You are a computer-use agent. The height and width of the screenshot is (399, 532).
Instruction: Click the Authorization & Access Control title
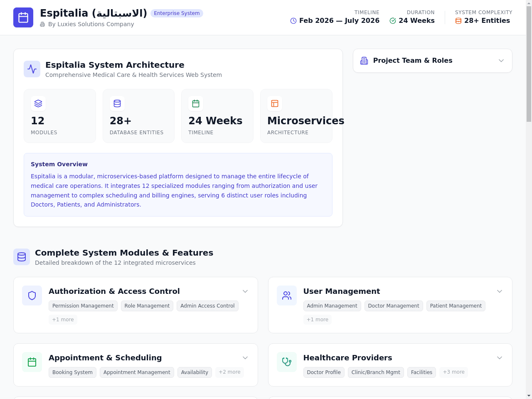point(114,291)
